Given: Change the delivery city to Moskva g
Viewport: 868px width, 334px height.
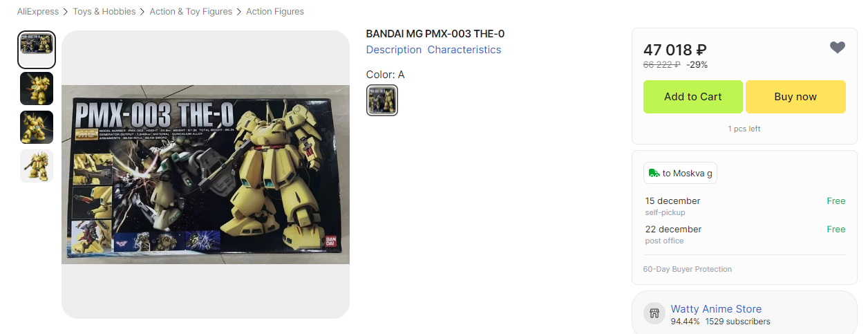Looking at the screenshot, I should pos(680,173).
